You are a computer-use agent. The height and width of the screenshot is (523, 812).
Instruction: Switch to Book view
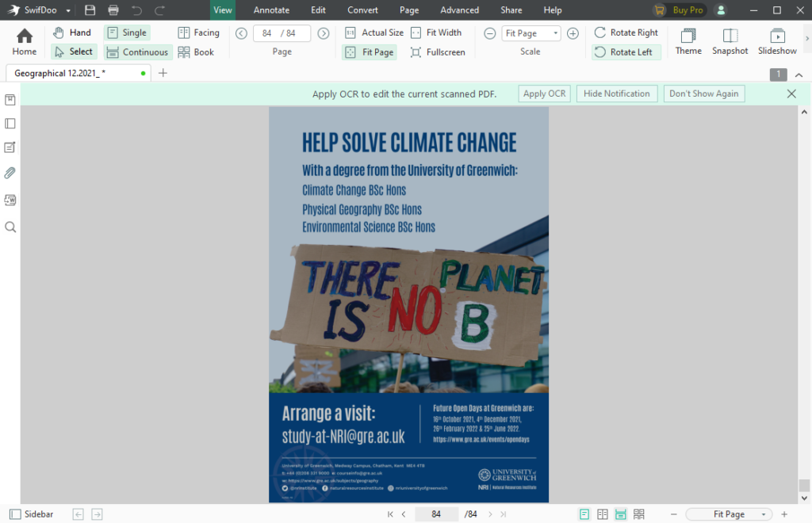click(x=195, y=52)
